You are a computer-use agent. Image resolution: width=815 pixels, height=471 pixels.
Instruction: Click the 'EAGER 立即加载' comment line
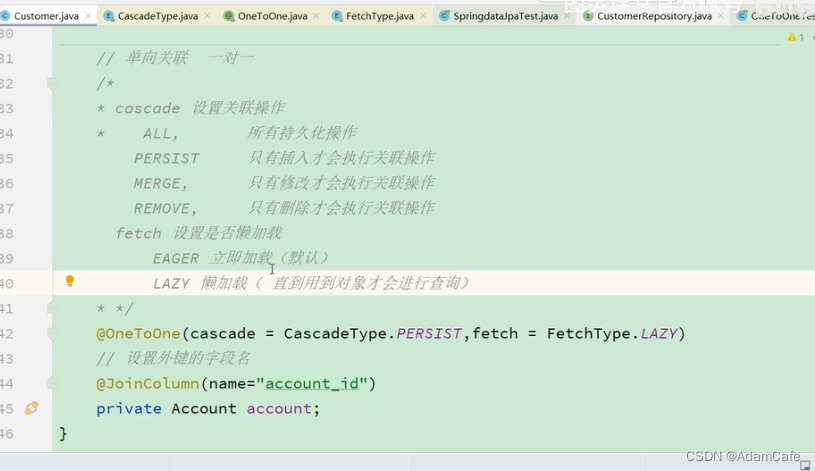pyautogui.click(x=241, y=258)
